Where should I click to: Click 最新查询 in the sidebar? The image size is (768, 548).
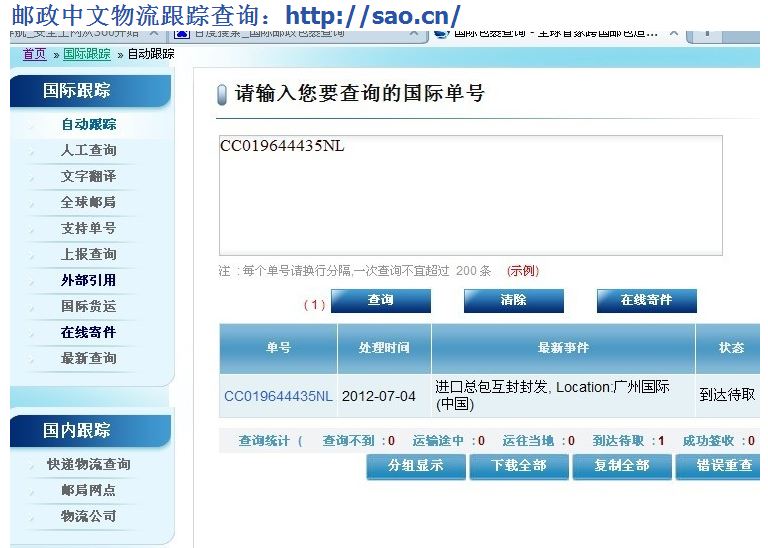pos(88,358)
